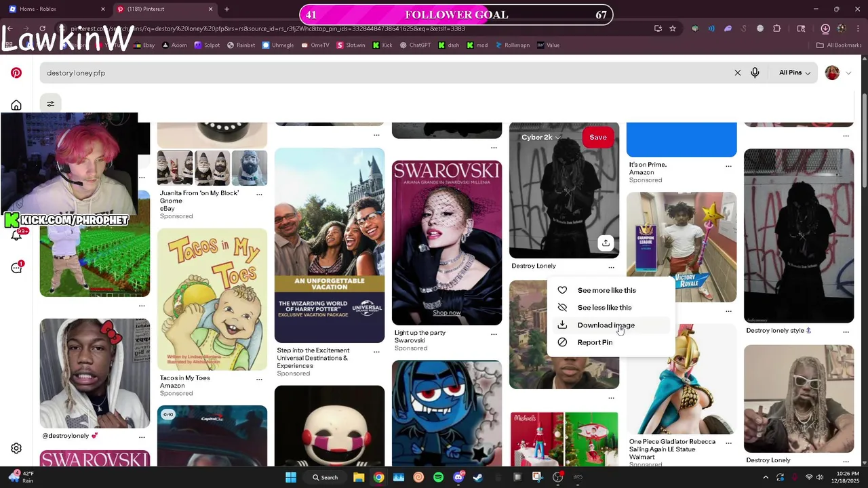Show hidden system tray icons
This screenshot has height=488, width=868.
[764, 477]
